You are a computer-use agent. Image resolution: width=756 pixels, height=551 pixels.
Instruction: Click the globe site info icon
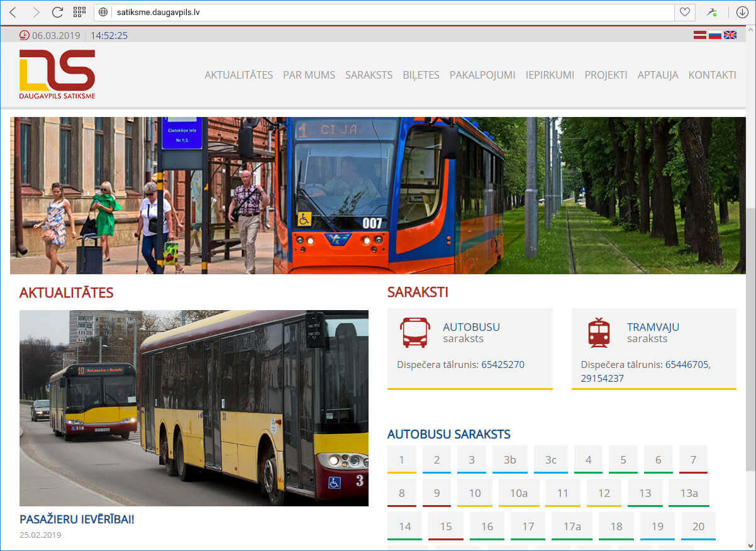pos(103,12)
